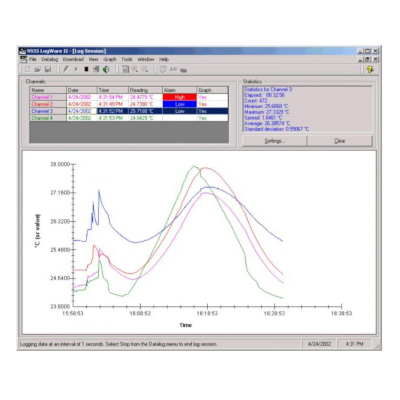Click the yellow help icon at toolbar right
The height and width of the screenshot is (400, 400).
point(370,69)
